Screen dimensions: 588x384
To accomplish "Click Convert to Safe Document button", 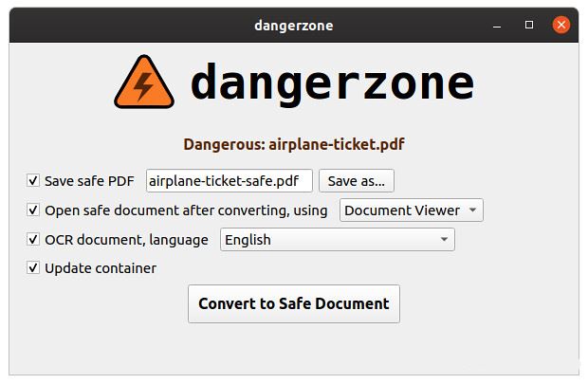I will 294,304.
